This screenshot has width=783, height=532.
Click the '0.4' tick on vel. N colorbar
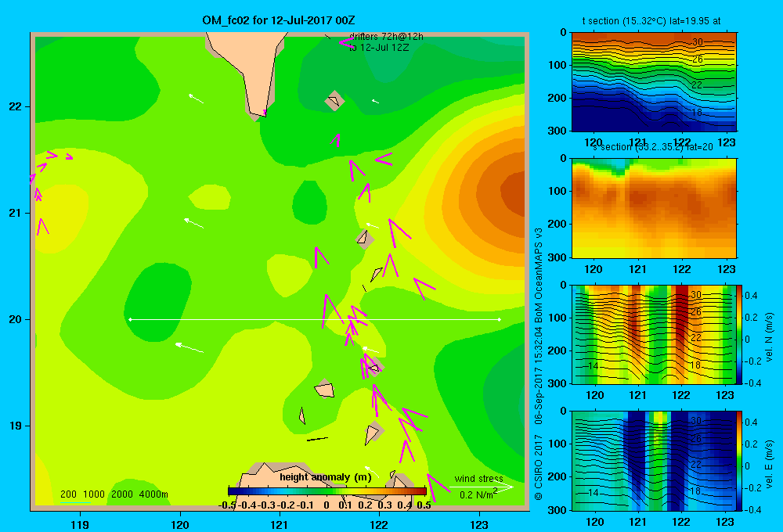[751, 296]
